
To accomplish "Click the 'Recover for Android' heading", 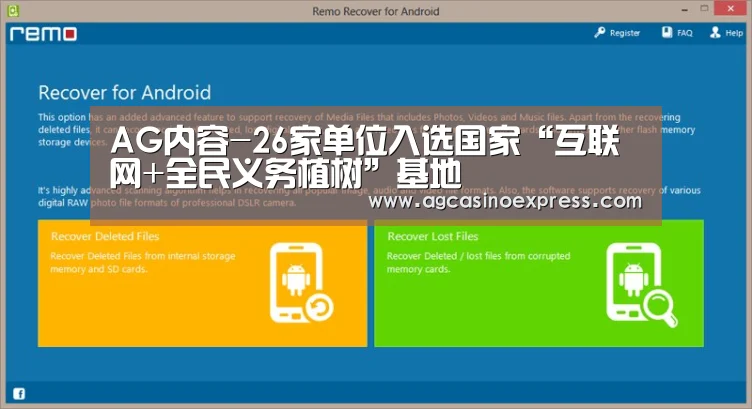I will point(125,93).
